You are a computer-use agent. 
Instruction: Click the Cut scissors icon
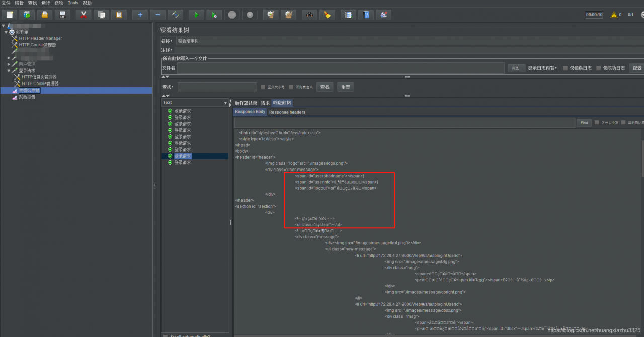point(84,15)
